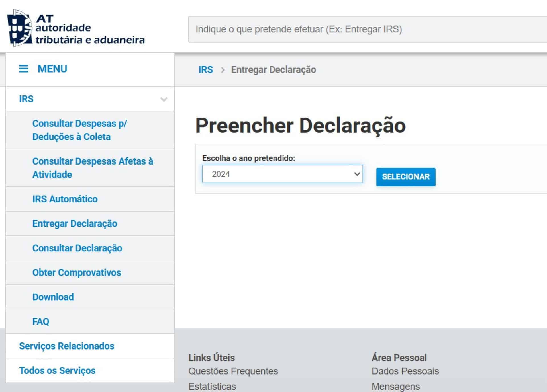Click Dados Pessoais footer link
The image size is (547, 392).
(x=405, y=371)
